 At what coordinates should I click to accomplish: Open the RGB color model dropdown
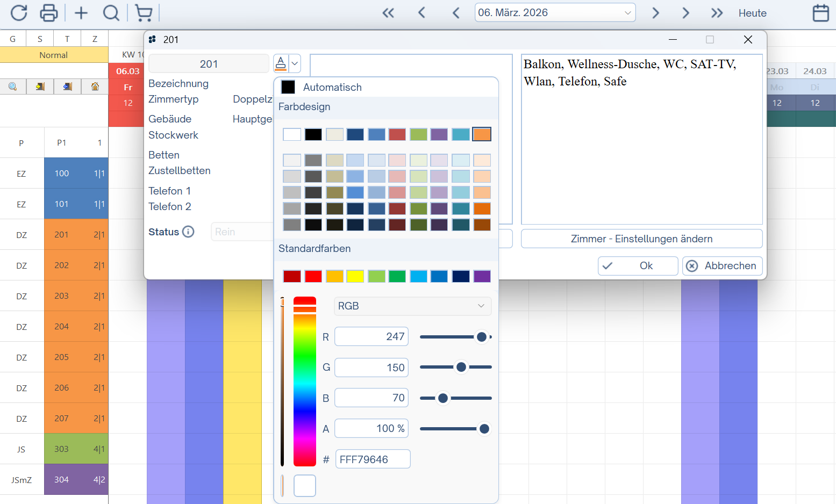(412, 306)
